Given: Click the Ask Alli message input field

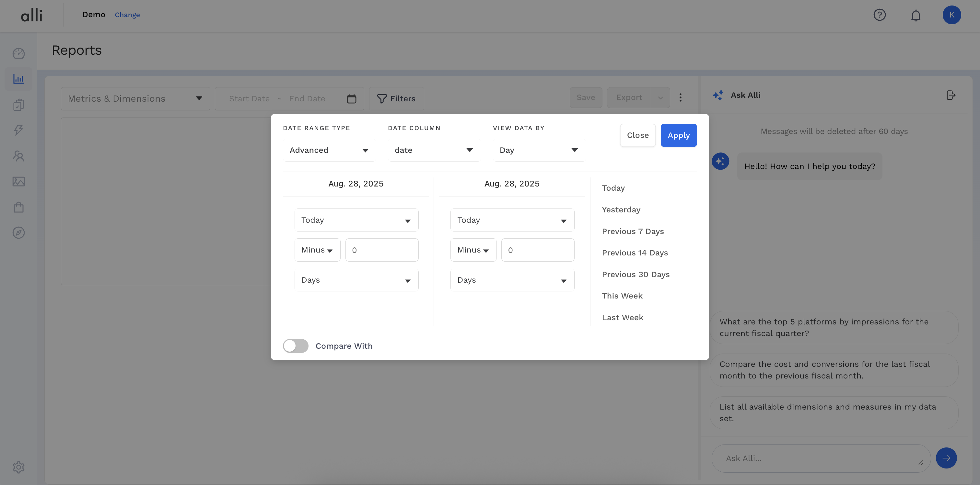Looking at the screenshot, I should pos(818,458).
